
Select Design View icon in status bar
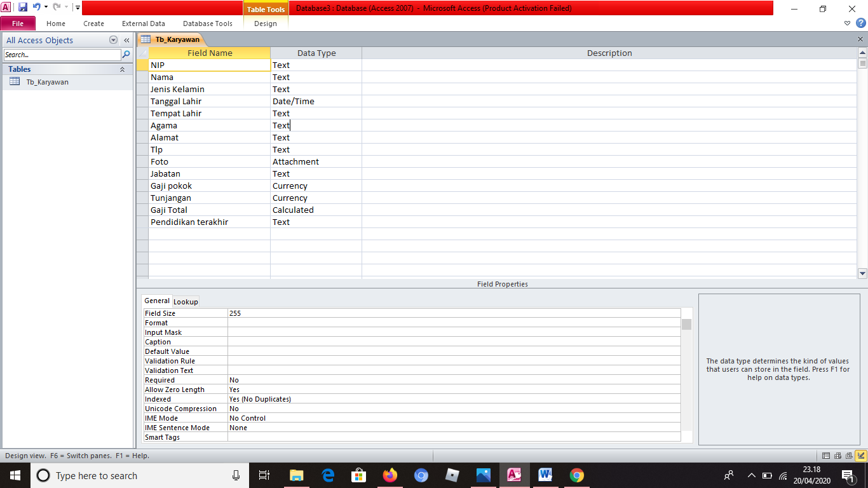(860, 455)
